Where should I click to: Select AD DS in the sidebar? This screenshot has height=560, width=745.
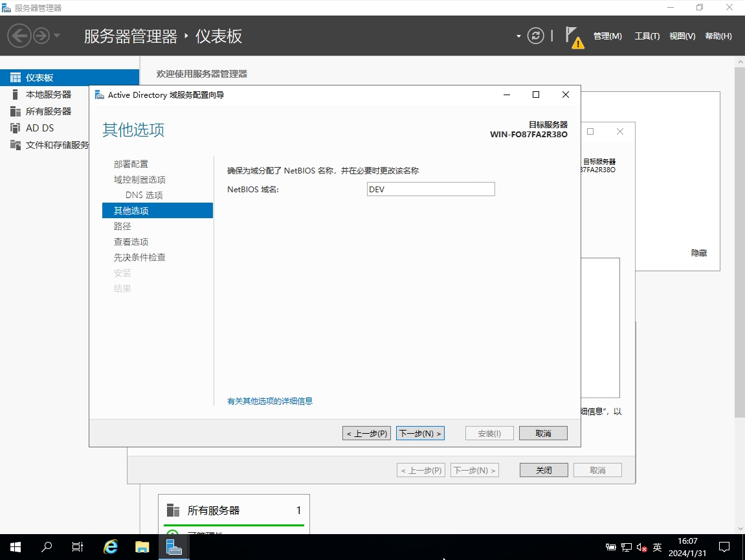click(x=39, y=128)
